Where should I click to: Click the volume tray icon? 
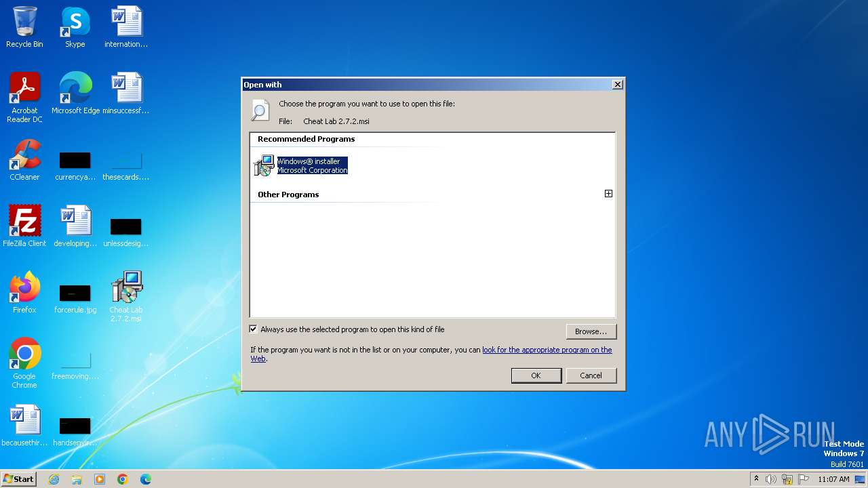(x=771, y=479)
